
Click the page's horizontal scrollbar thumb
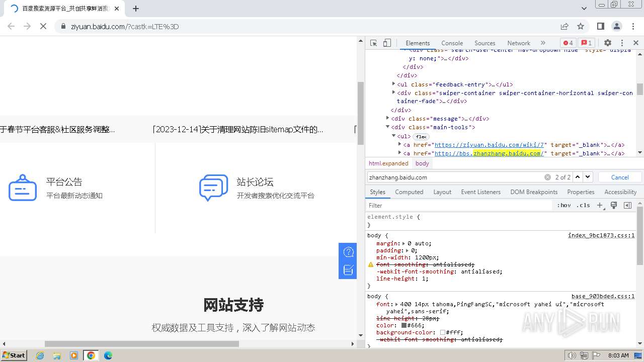(x=142, y=344)
